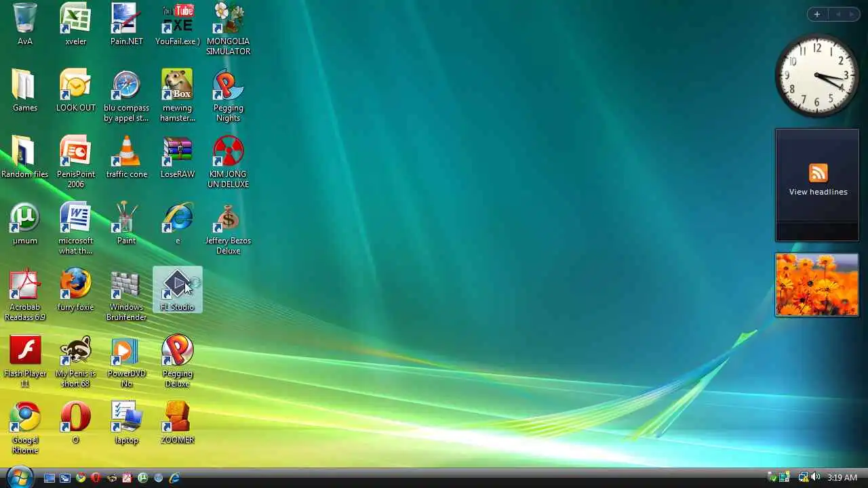Click View headlines in feed gadget

818,192
